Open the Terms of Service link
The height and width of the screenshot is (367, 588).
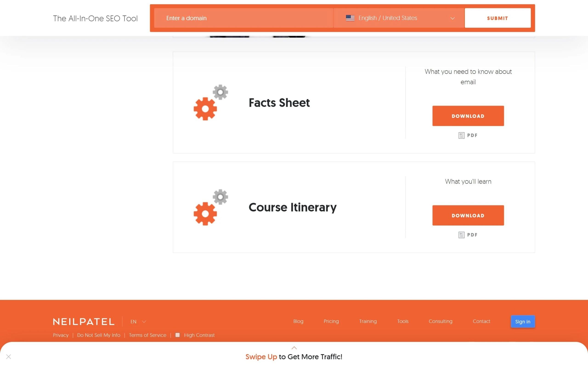[x=147, y=335]
